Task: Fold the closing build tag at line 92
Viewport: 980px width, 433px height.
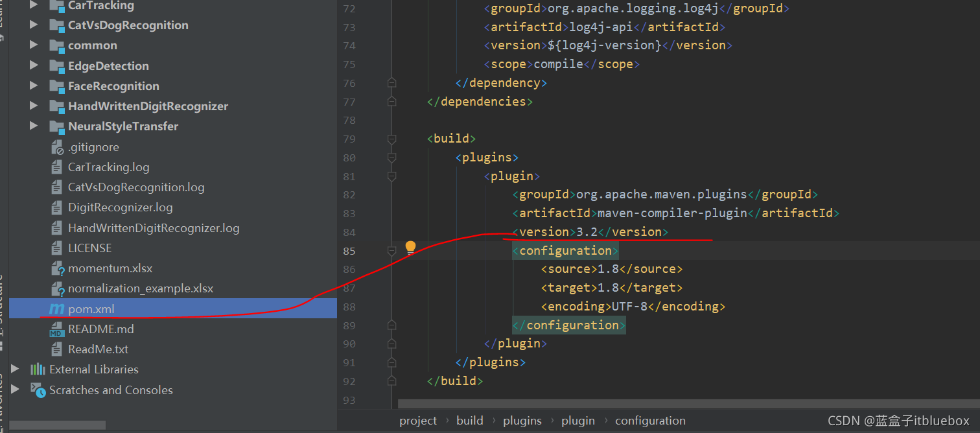Action: 391,380
